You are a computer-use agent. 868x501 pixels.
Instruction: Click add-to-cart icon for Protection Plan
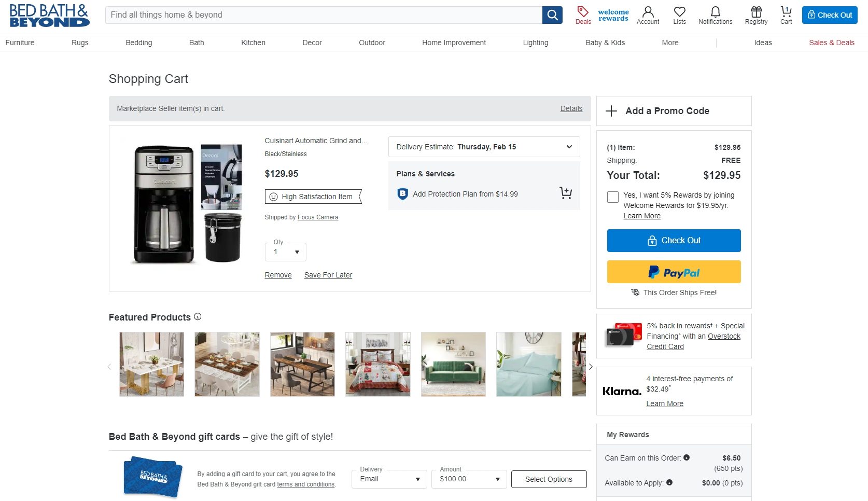click(x=566, y=193)
